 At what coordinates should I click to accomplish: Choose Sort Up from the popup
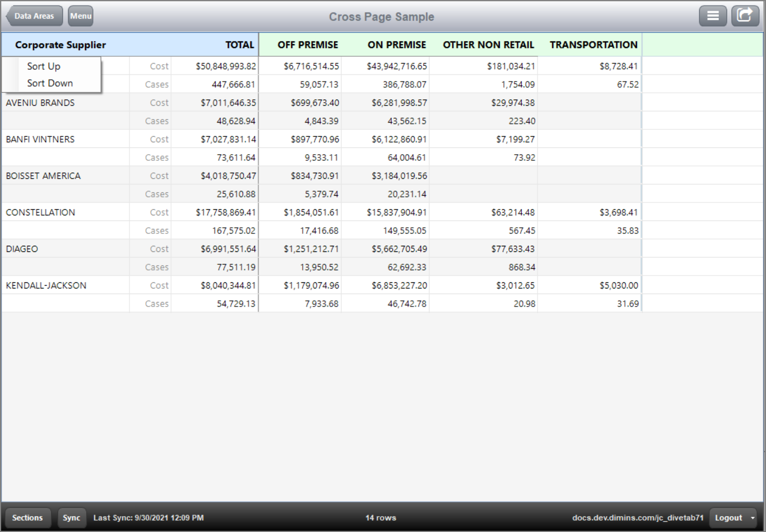(43, 66)
